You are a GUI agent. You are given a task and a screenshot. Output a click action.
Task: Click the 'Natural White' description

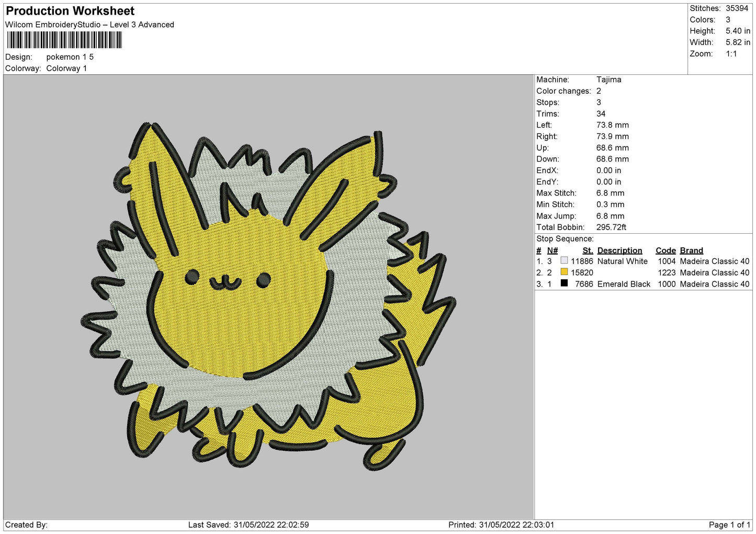click(x=622, y=262)
